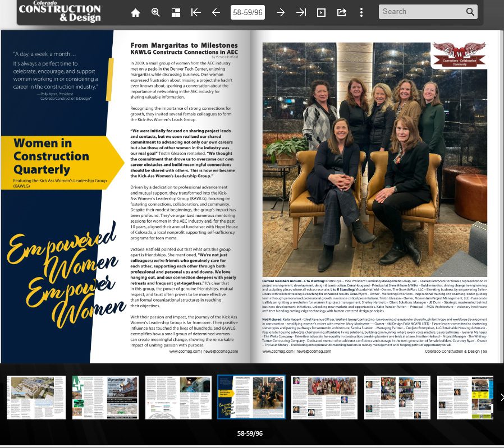Click the 'Current members include' caption
The width and height of the screenshot is (504, 448).
point(374,296)
